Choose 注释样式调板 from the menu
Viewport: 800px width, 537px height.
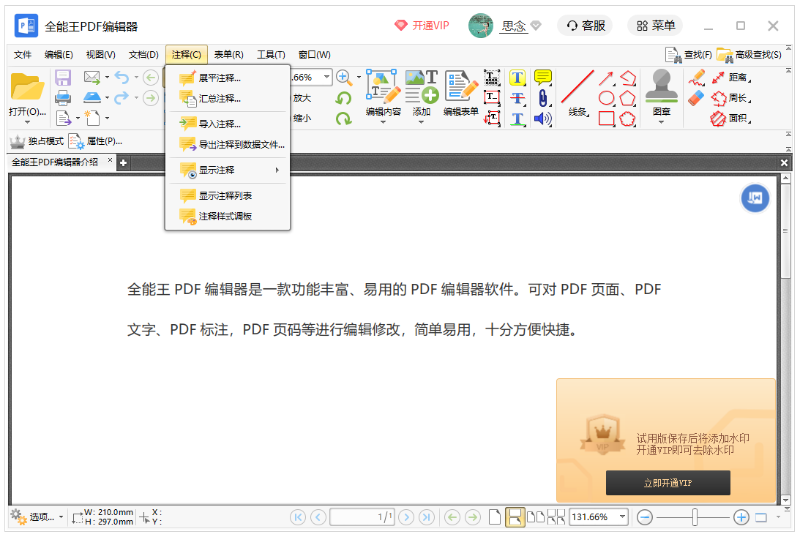pos(228,216)
